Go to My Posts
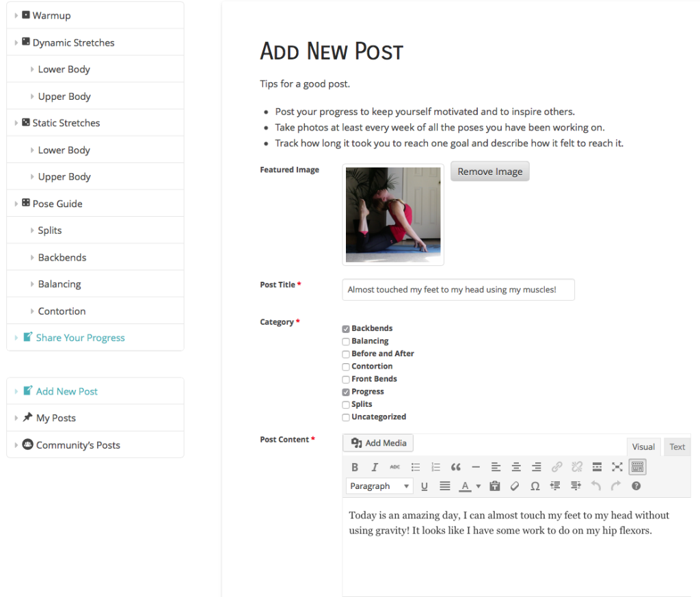Image resolution: width=700 pixels, height=597 pixels. [95, 418]
